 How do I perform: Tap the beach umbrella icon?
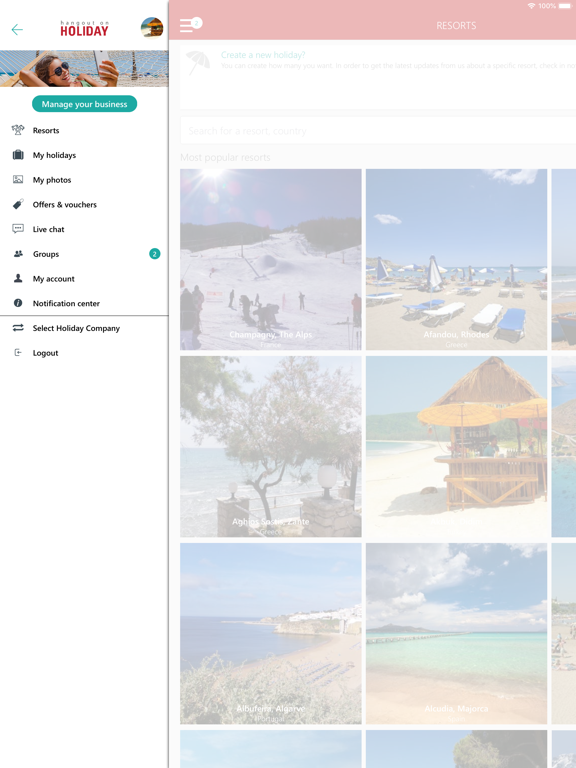[198, 62]
